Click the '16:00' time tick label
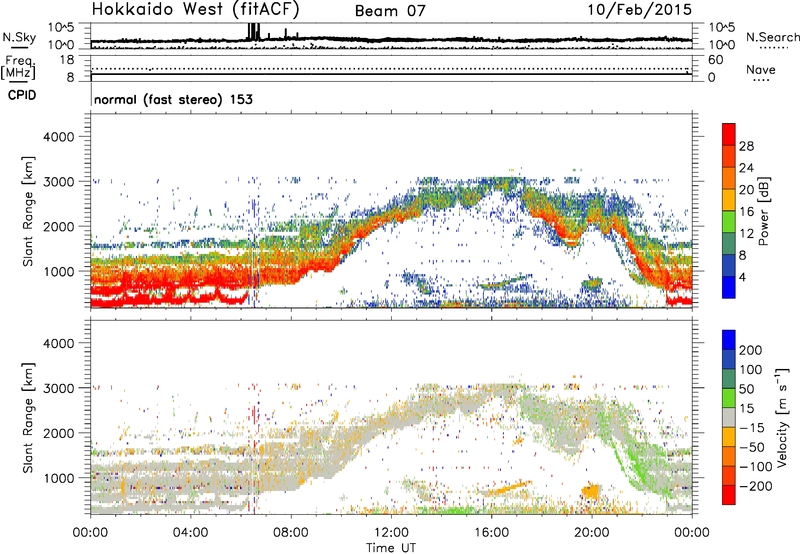The height and width of the screenshot is (554, 800). [491, 533]
